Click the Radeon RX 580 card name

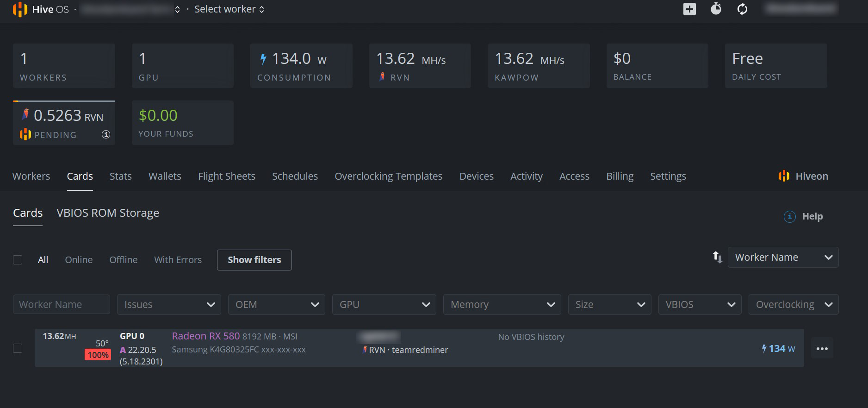coord(206,336)
